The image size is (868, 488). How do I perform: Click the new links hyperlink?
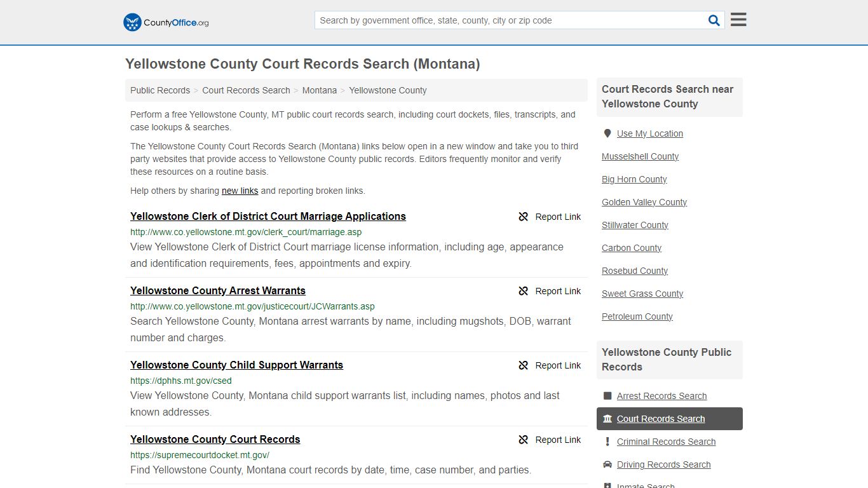(x=240, y=191)
